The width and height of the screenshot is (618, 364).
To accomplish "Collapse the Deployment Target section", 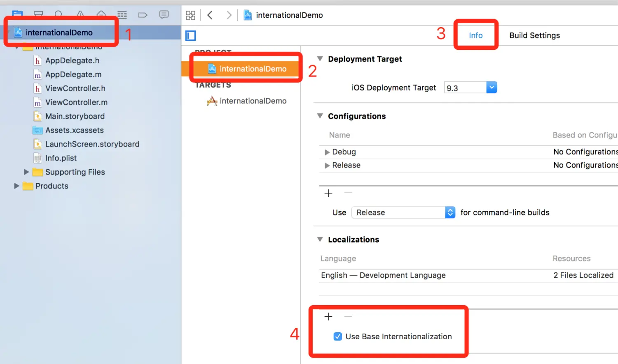I will pyautogui.click(x=320, y=59).
